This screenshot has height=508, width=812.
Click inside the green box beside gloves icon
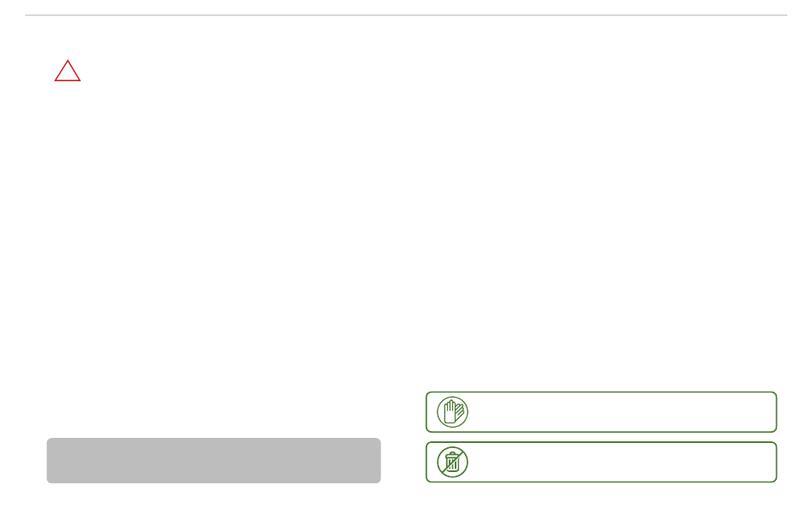click(601, 412)
